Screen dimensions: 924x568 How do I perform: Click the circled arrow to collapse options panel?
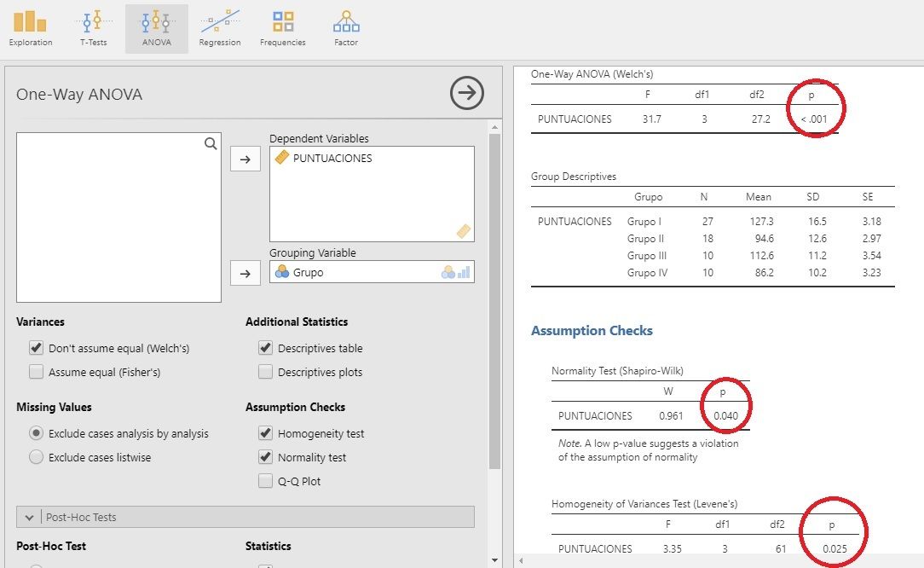coord(466,94)
